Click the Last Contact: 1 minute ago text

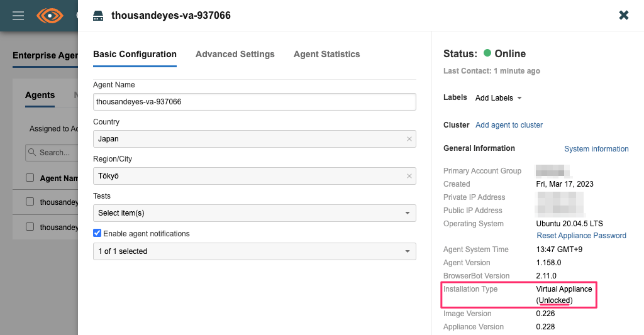pos(492,71)
